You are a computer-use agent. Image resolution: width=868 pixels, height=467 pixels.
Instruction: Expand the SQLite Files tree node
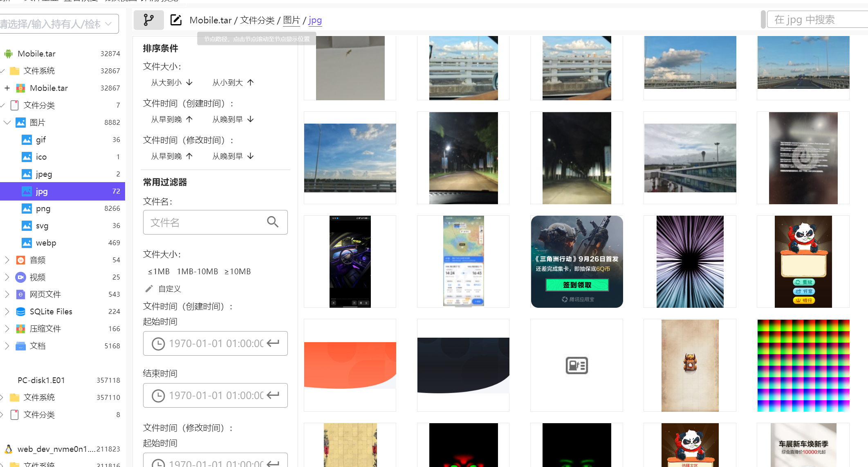pos(7,311)
